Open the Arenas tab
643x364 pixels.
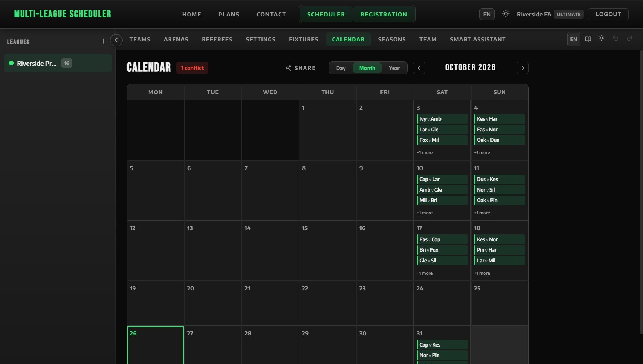tap(176, 39)
